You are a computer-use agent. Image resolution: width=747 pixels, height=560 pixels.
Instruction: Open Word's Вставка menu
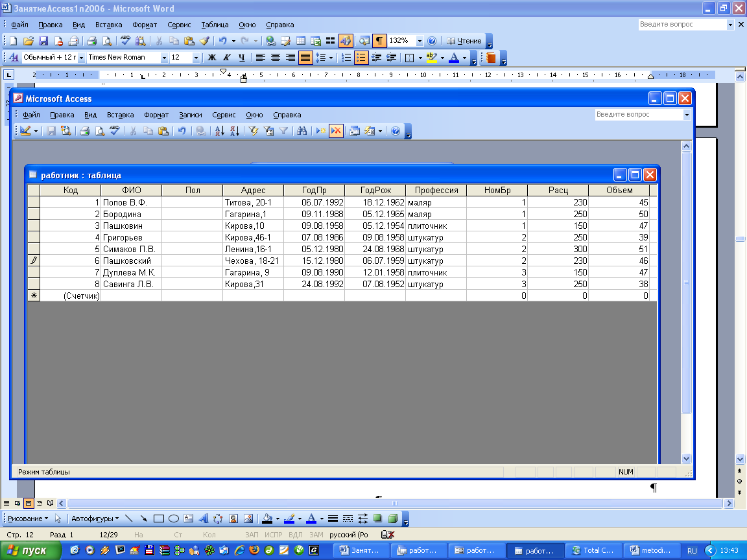109,25
